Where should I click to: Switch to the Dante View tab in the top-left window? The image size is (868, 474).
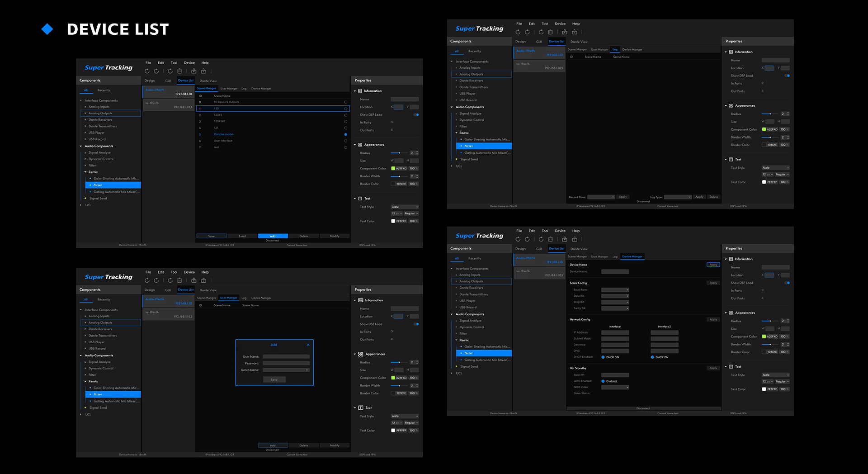(x=208, y=81)
